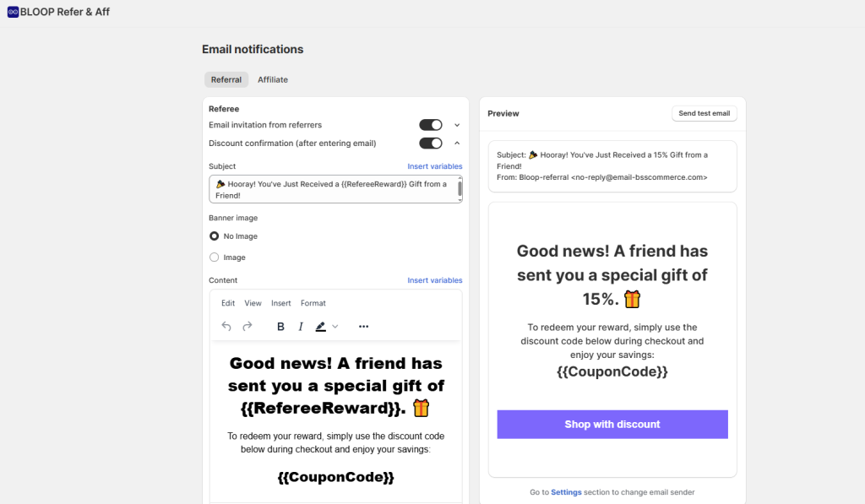Open the text color dropdown arrow
The image size is (865, 504).
(335, 327)
